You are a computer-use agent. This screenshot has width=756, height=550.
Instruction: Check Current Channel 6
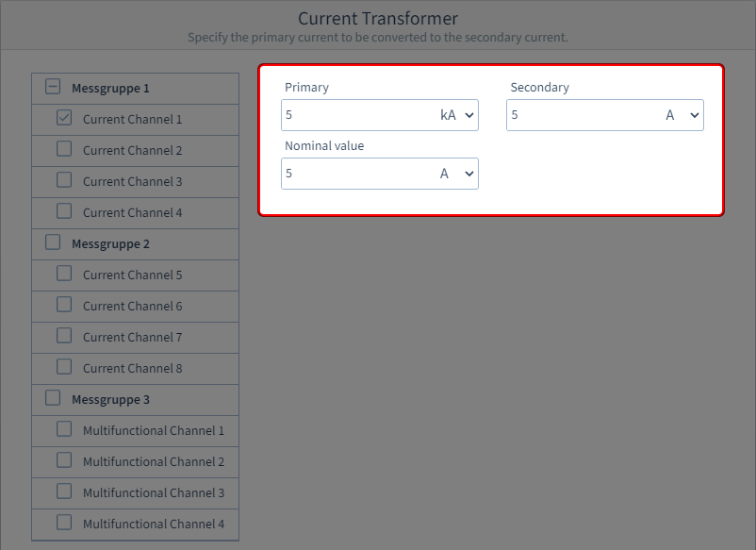point(63,306)
